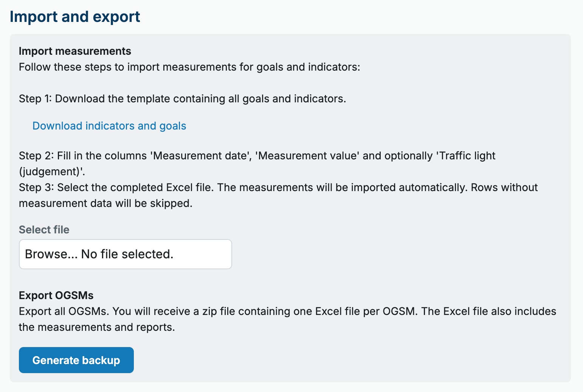Click the Import and export page heading

(x=75, y=16)
